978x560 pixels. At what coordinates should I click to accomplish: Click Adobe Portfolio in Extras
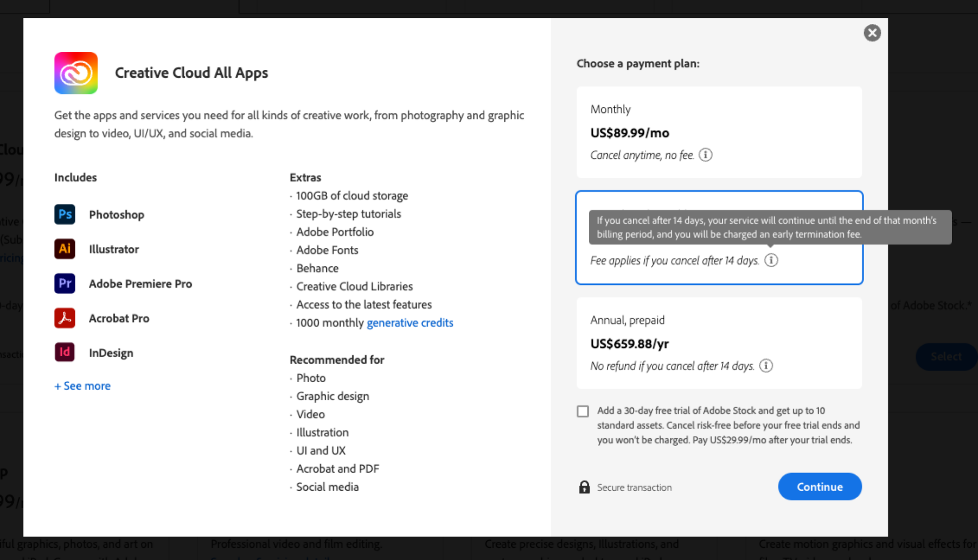pos(334,232)
